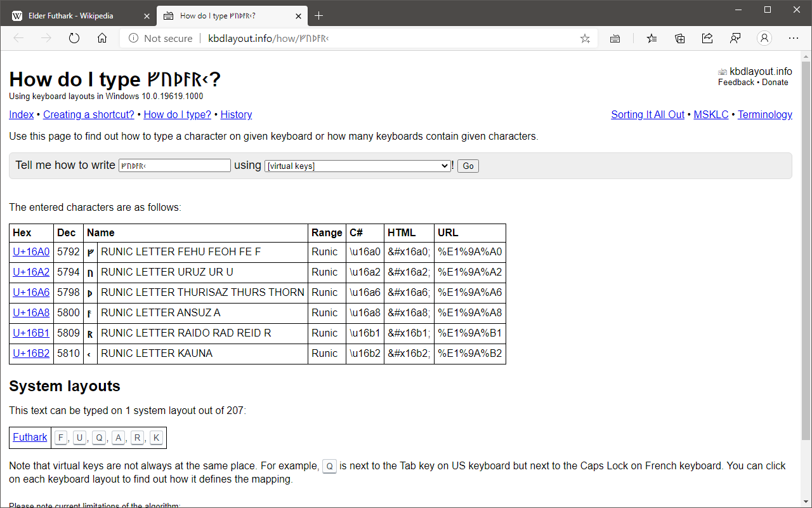The width and height of the screenshot is (812, 508).
Task: Click the browser forward arrow
Action: pyautogui.click(x=46, y=38)
